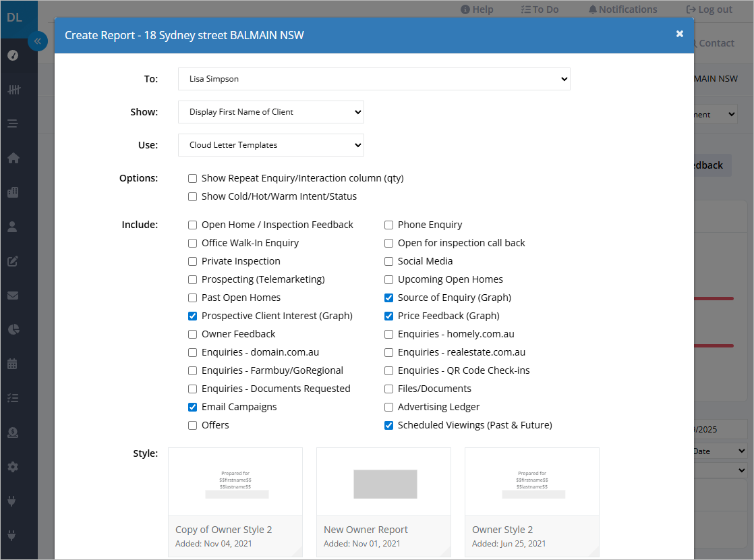Open the tally marks icon in sidebar
This screenshot has width=754, height=560.
[x=14, y=90]
